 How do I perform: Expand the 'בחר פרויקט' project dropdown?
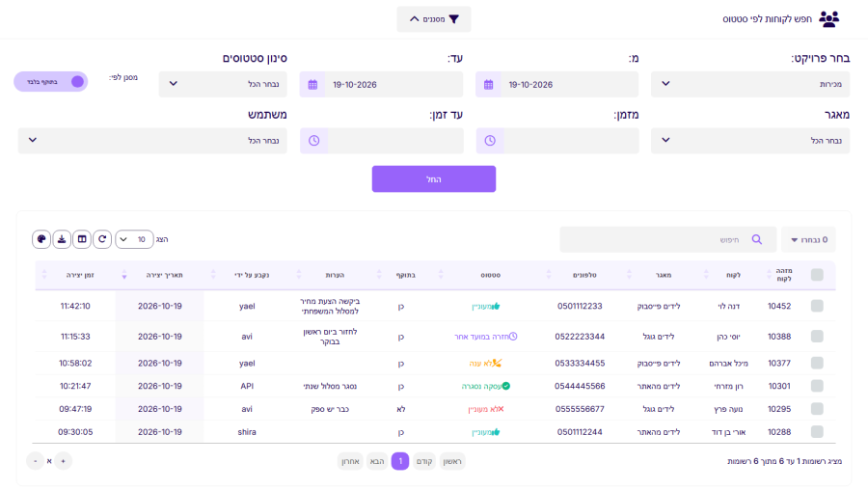pyautogui.click(x=750, y=84)
